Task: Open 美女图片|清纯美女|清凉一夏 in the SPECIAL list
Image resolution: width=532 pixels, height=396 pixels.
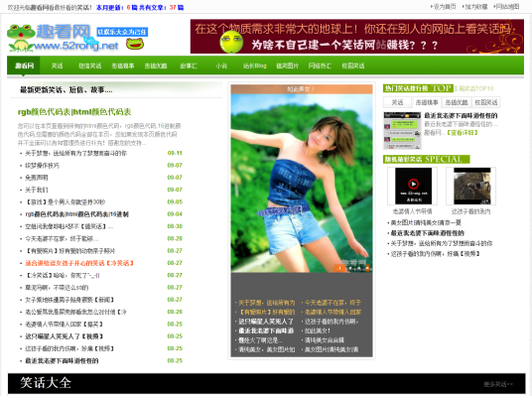Action: pyautogui.click(x=426, y=223)
